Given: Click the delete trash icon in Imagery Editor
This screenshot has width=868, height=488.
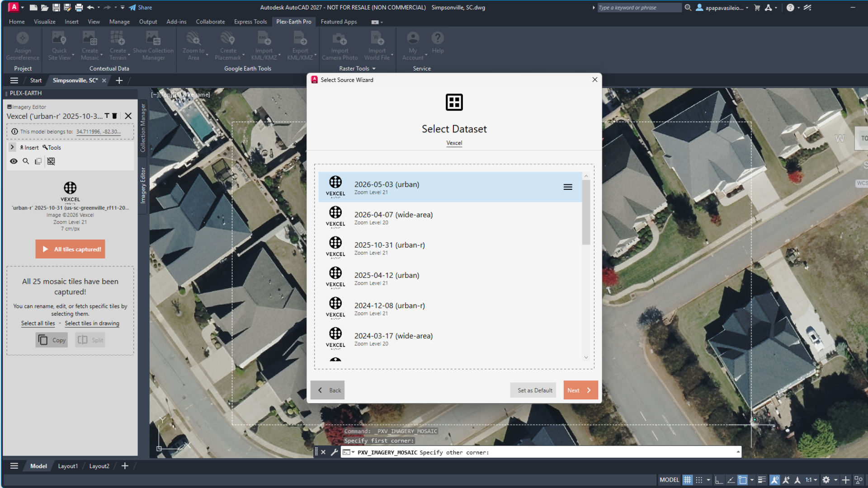Looking at the screenshot, I should pos(115,116).
